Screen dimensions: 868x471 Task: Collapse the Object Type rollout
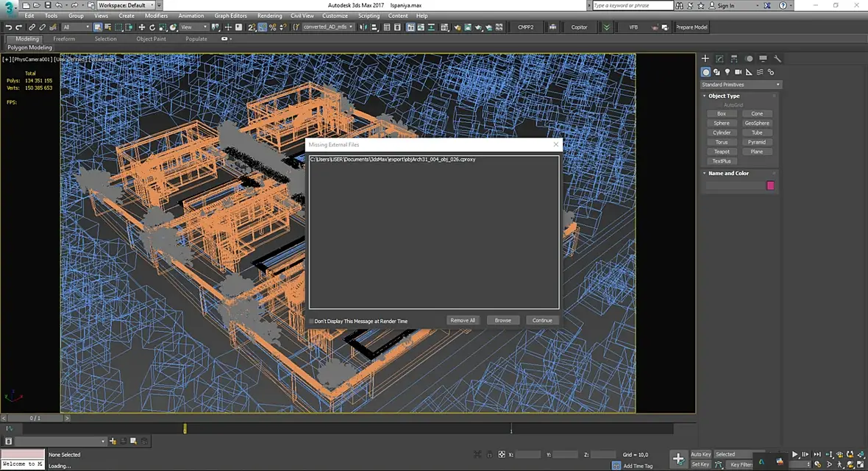[x=725, y=96]
